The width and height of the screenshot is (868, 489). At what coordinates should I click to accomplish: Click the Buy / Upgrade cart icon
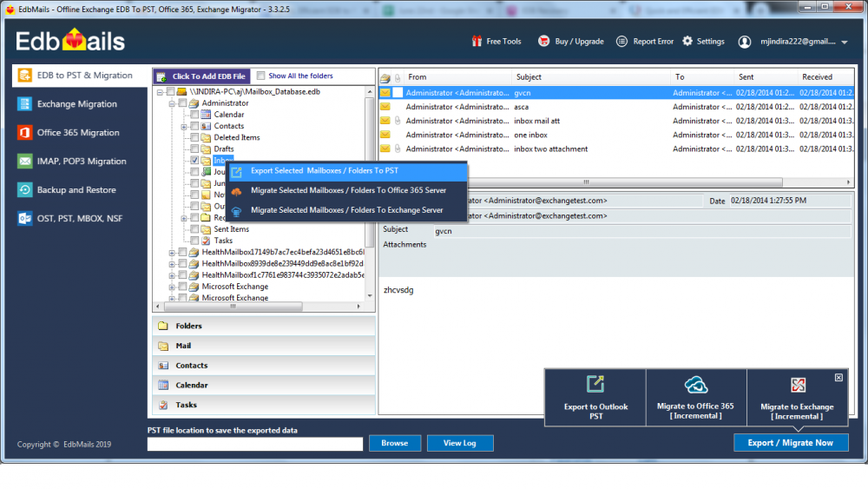click(x=543, y=41)
